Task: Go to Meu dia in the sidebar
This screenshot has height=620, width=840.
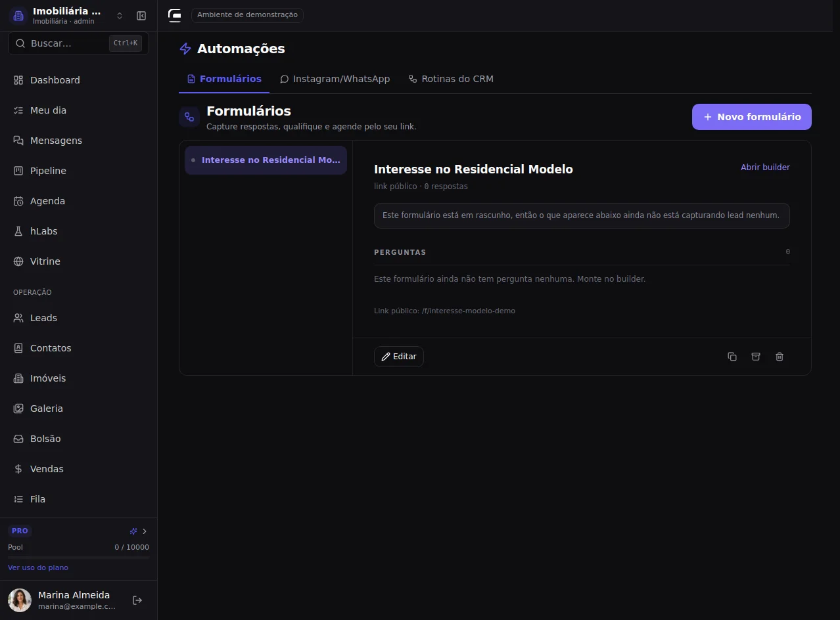Action: tap(79, 110)
